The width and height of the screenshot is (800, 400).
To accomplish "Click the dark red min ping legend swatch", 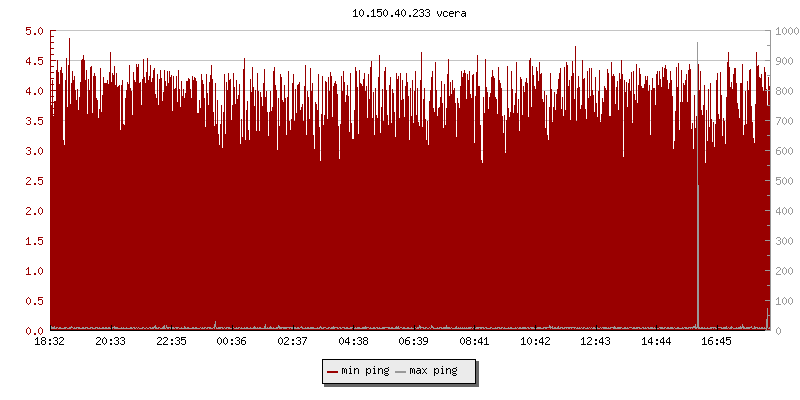I will (x=333, y=371).
